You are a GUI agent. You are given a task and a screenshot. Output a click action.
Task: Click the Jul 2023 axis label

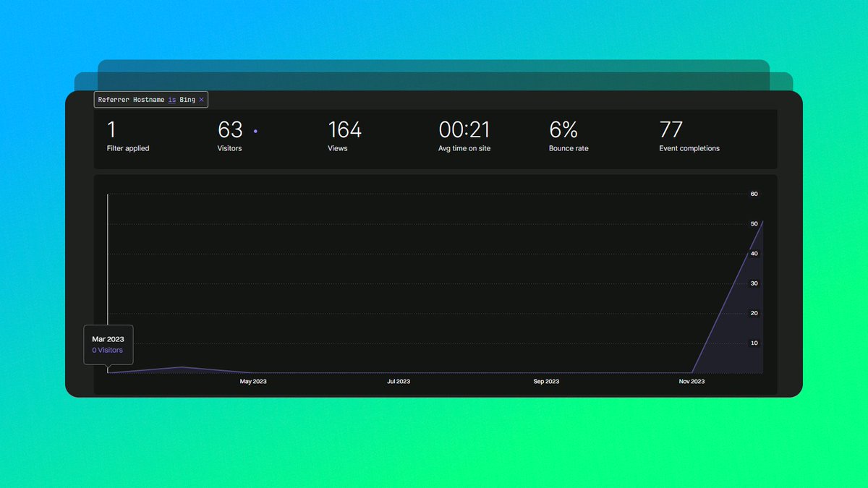399,382
